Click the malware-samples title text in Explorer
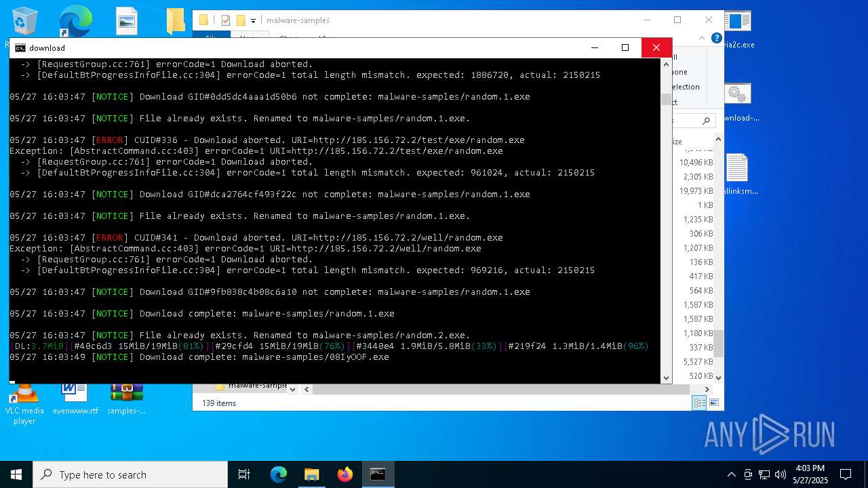This screenshot has width=868, height=488. (298, 20)
